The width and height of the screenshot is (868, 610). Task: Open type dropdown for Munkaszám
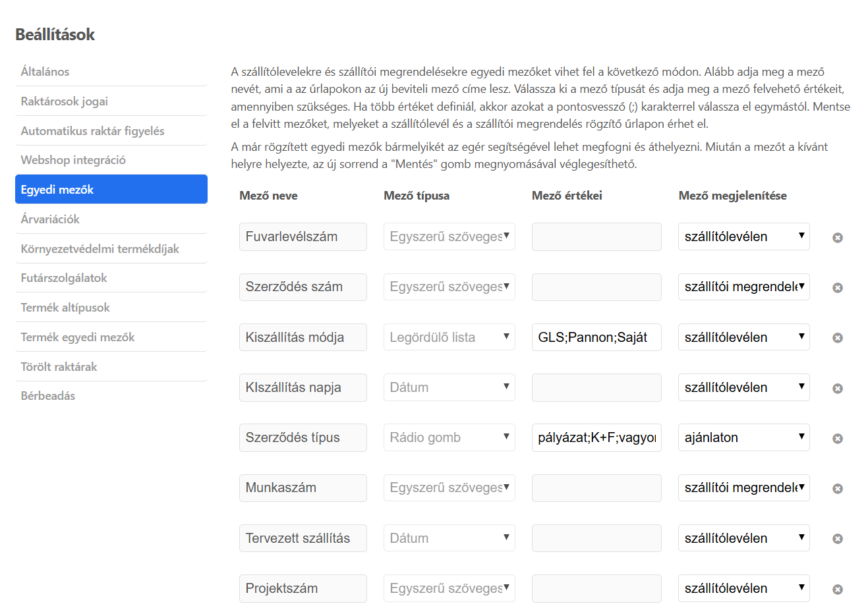[449, 487]
